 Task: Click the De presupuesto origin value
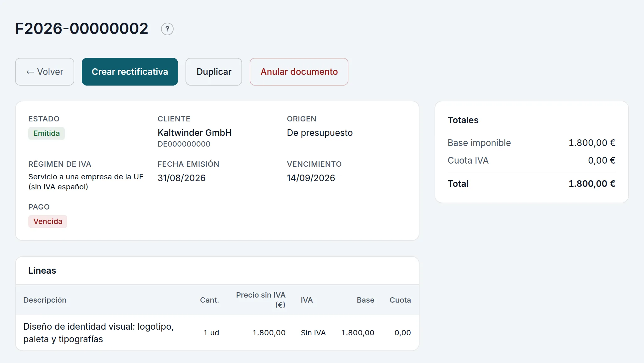point(320,133)
